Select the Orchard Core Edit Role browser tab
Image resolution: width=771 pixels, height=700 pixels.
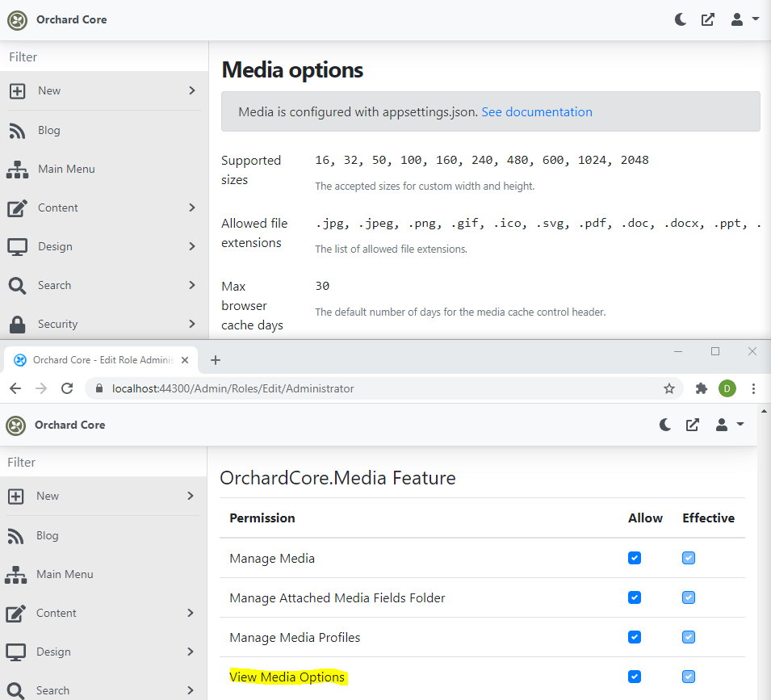[x=101, y=360]
